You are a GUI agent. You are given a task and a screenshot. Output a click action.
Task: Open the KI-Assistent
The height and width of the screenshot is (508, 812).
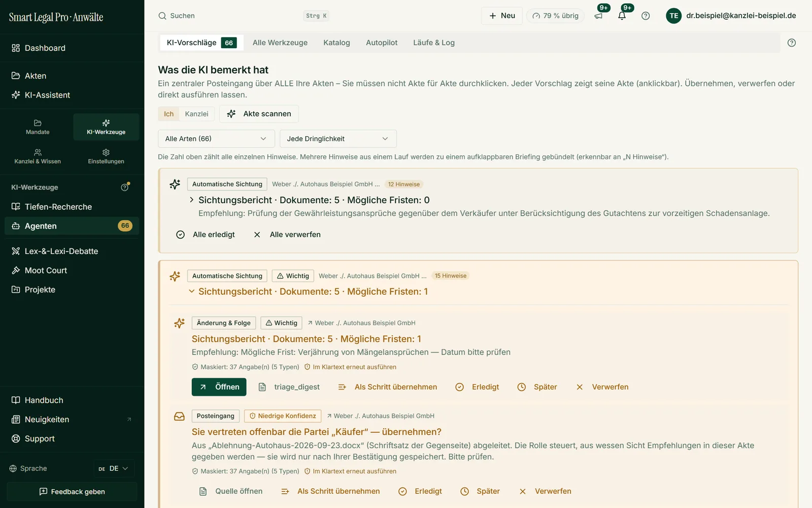tap(72, 95)
